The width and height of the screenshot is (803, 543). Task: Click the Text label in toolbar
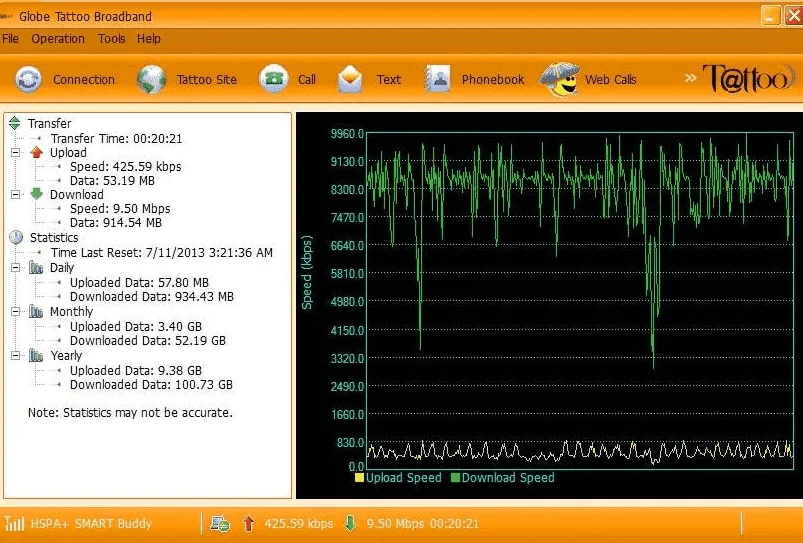[389, 79]
